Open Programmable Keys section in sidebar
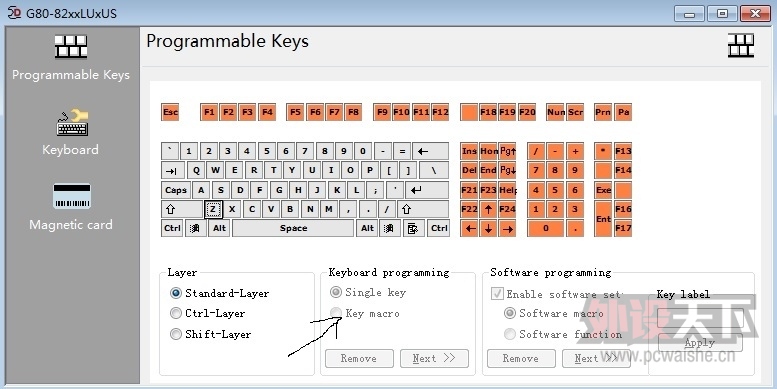This screenshot has height=389, width=777. [71, 58]
